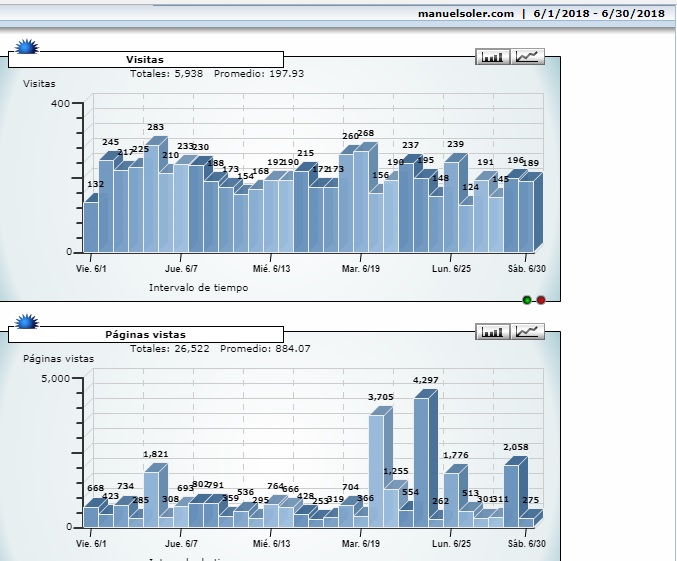This screenshot has height=561, width=677.
Task: Select line chart icon for Páginas vistas
Action: click(528, 332)
